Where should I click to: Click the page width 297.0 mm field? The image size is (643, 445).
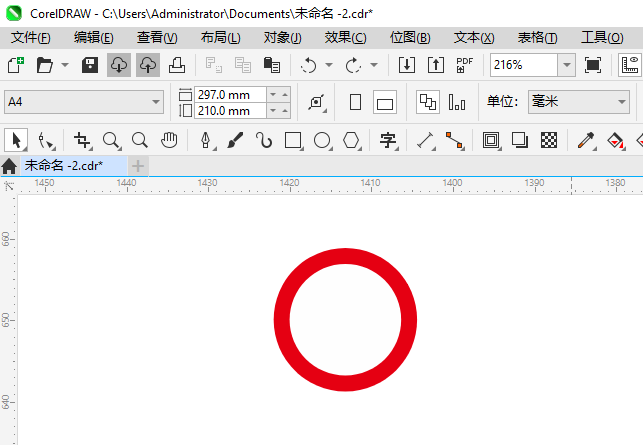click(x=230, y=95)
